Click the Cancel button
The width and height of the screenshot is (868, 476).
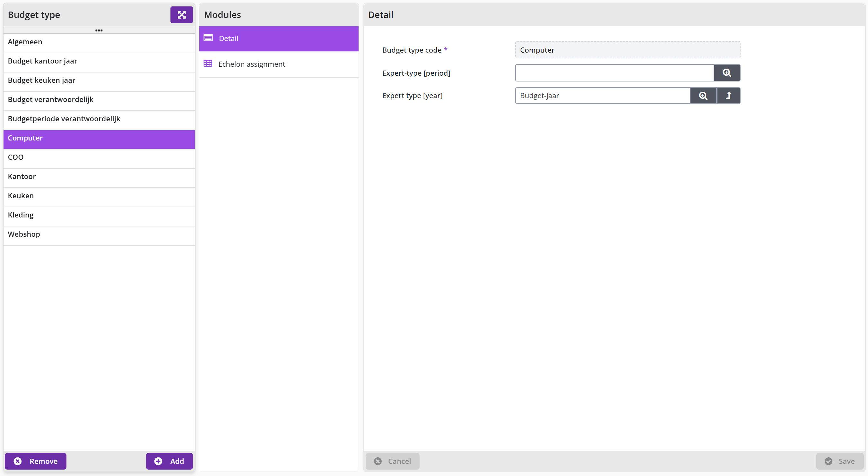[392, 461]
